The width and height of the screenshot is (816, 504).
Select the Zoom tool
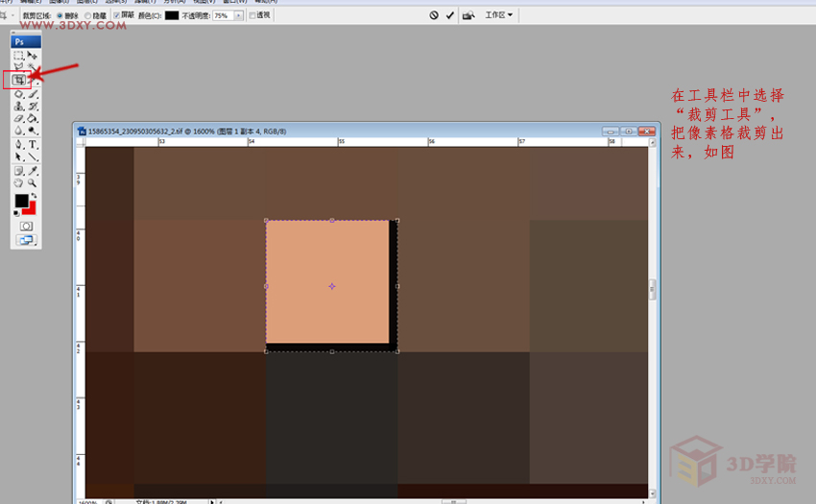pos(33,182)
